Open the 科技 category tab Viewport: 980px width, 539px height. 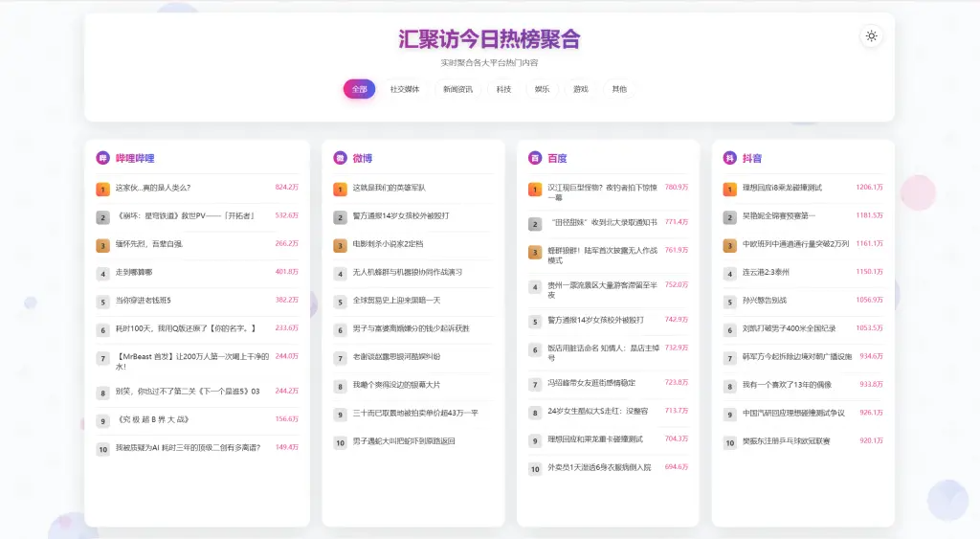503,89
